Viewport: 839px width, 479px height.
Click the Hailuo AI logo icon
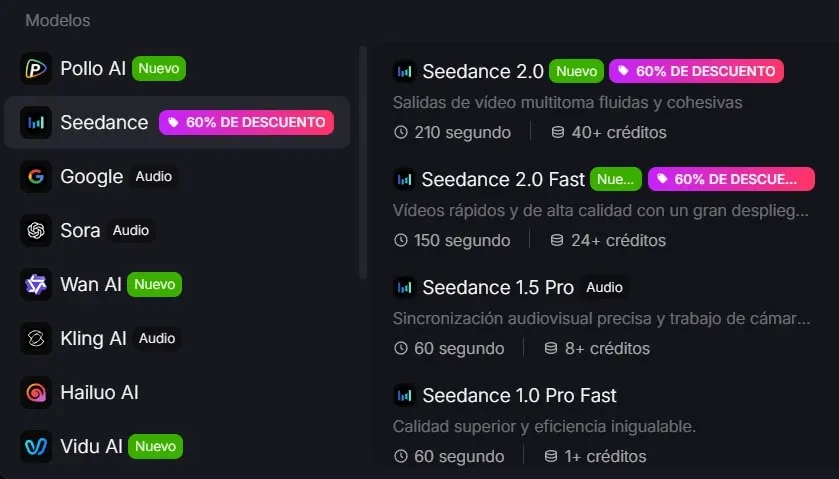(x=36, y=393)
